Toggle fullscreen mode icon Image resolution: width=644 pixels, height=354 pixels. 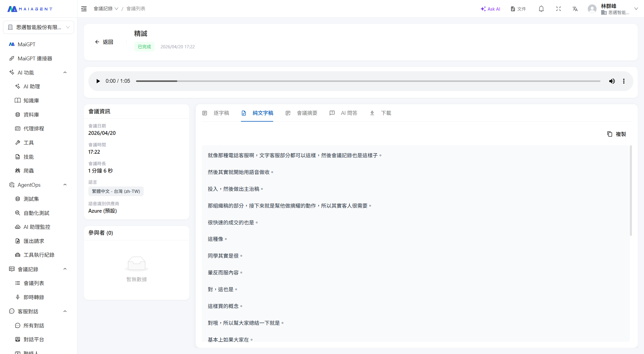[558, 9]
